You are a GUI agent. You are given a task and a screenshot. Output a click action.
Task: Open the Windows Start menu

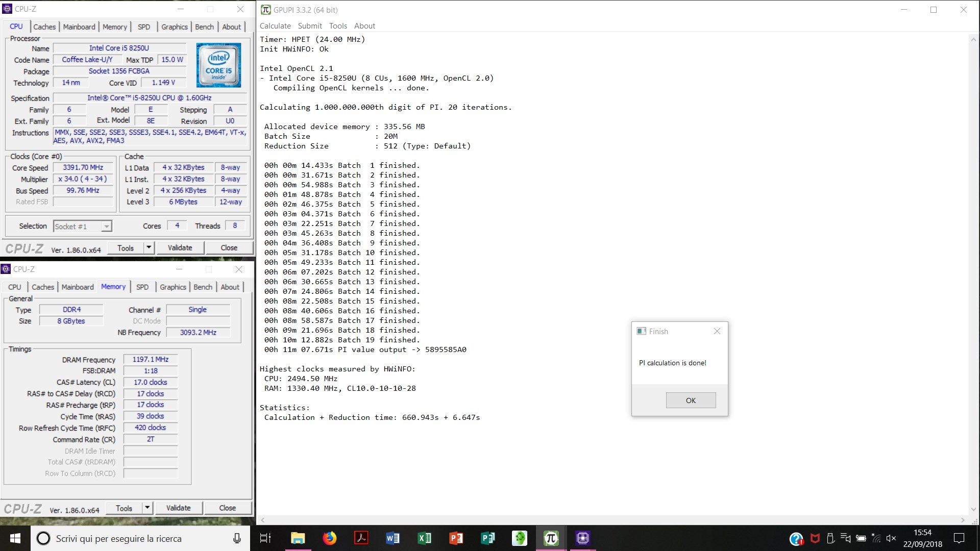(15, 538)
